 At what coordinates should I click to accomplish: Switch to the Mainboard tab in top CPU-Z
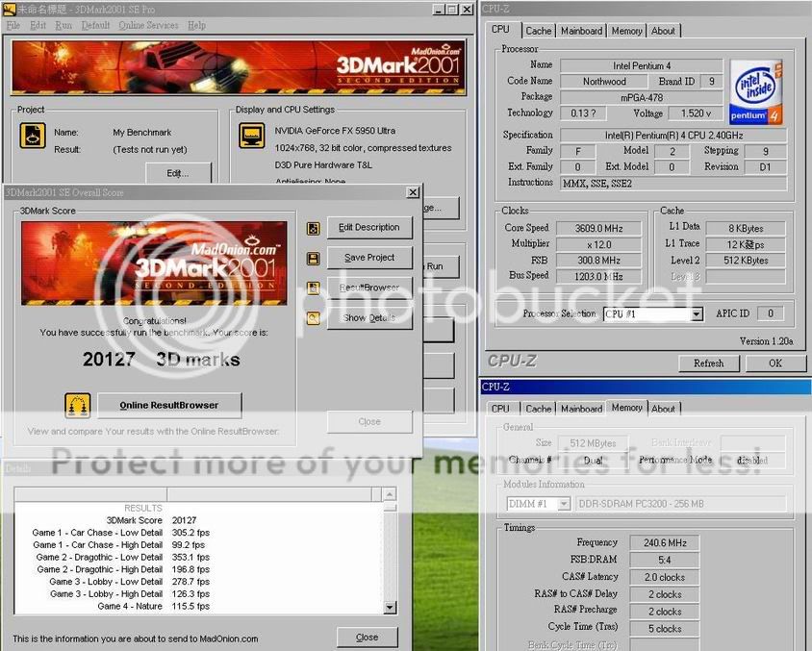[x=581, y=31]
